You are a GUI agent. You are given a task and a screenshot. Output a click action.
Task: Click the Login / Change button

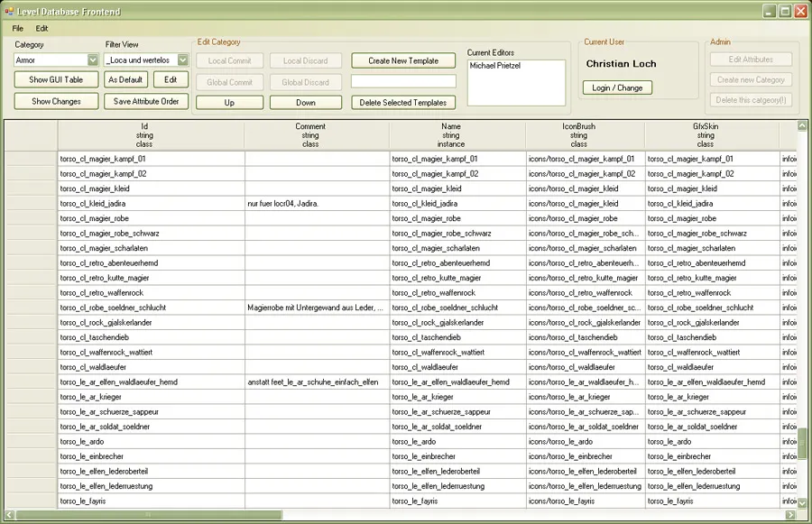tap(617, 88)
